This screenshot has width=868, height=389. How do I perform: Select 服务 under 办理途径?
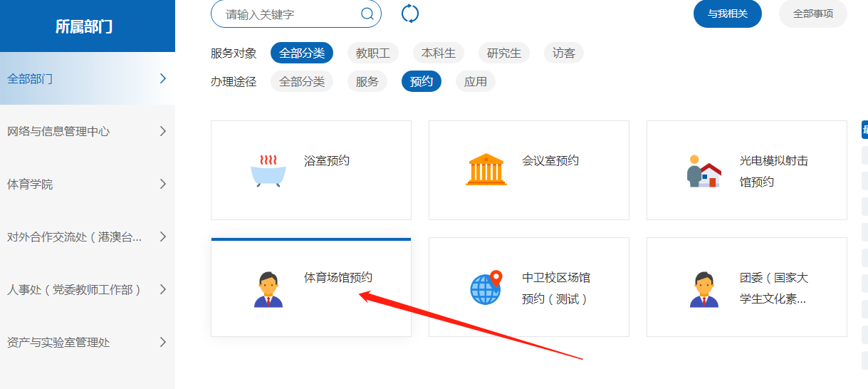[x=367, y=82]
